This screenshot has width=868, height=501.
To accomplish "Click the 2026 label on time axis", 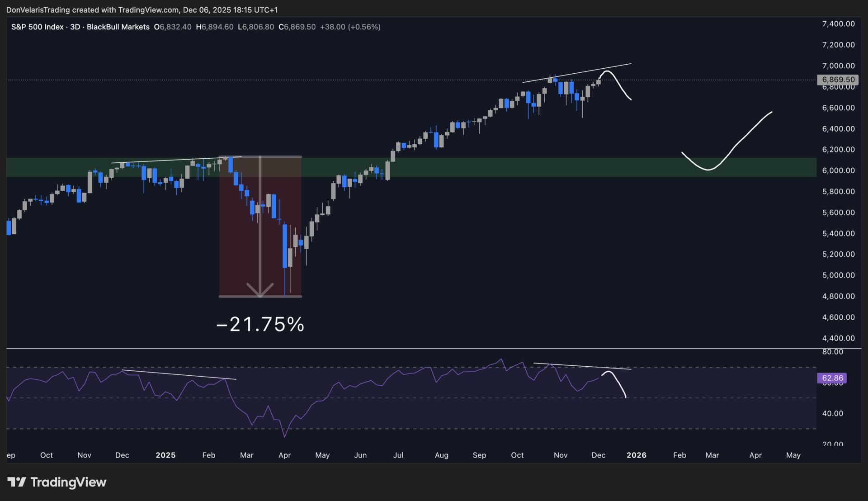I will click(636, 455).
